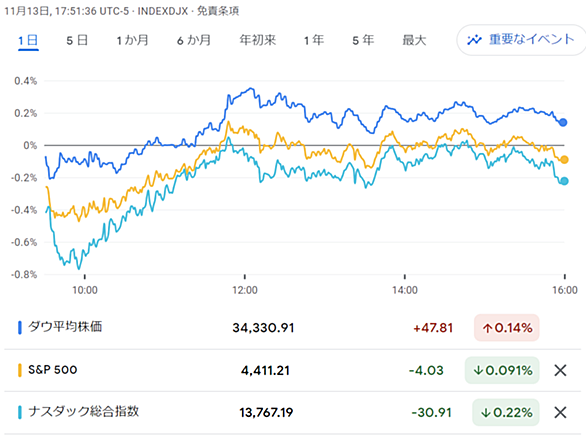Image resolution: width=586 pixels, height=438 pixels.
Task: Click the 重要なイベント button
Action: 521,40
